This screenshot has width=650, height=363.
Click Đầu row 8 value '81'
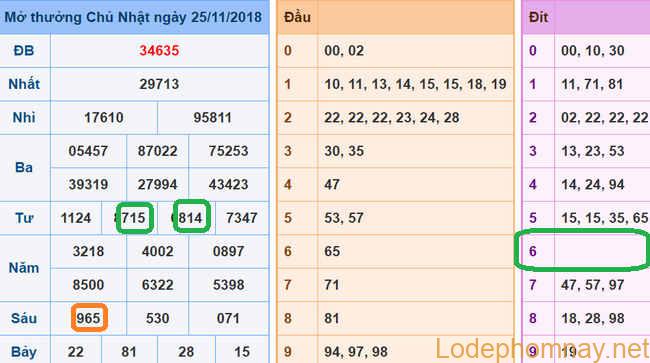332,318
